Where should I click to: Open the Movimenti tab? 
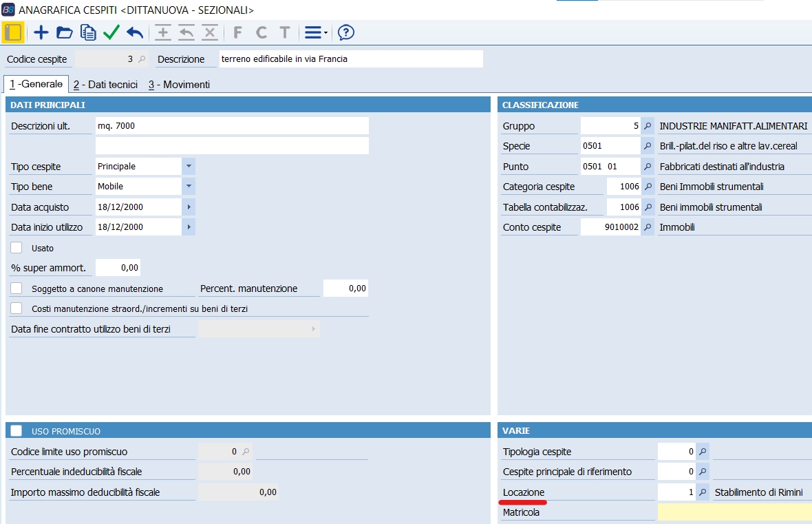click(179, 85)
